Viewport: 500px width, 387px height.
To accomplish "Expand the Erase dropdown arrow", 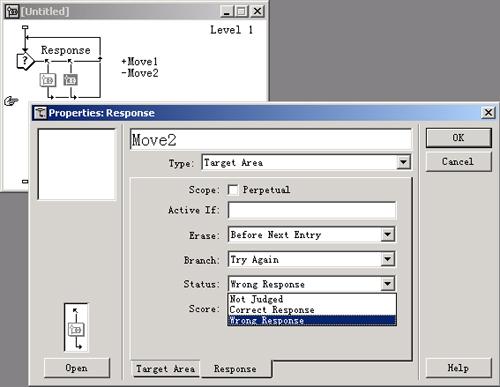I will [387, 235].
